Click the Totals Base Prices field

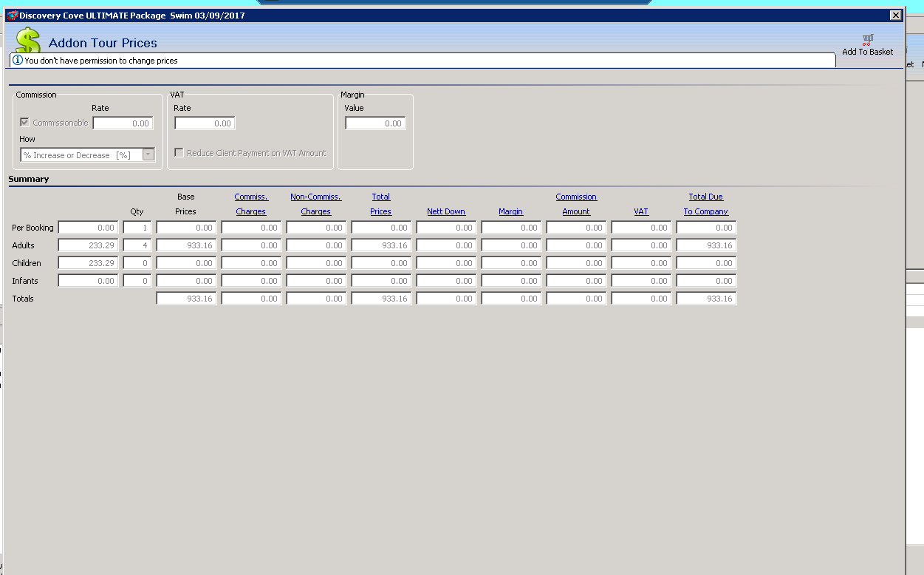tap(186, 299)
